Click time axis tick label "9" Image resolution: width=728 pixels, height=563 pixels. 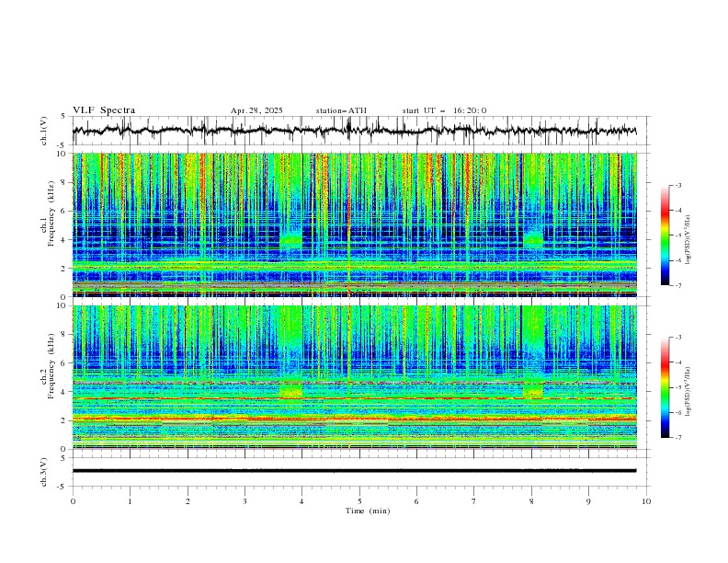tap(588, 501)
